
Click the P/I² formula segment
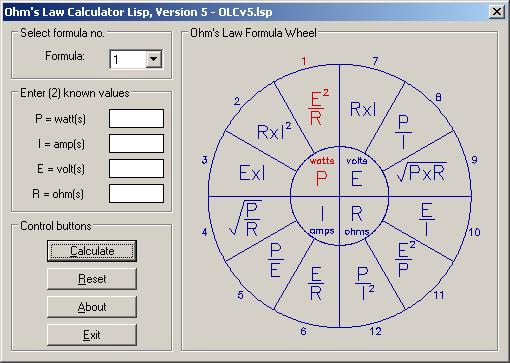pyautogui.click(x=365, y=283)
